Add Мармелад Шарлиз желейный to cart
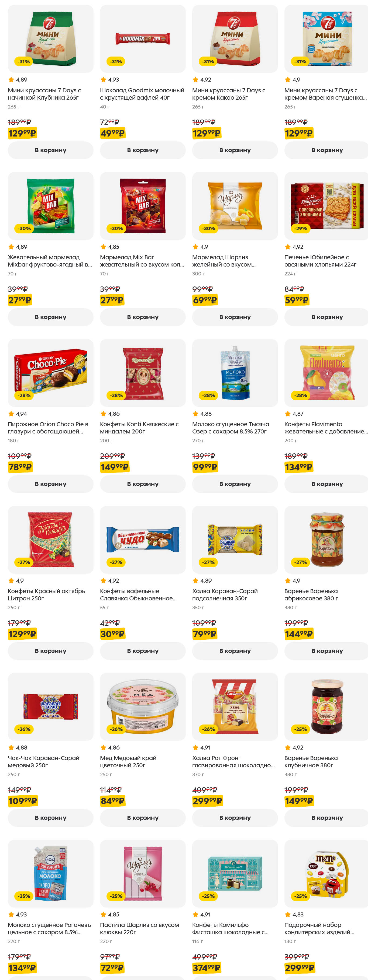The height and width of the screenshot is (980, 368). 235,317
